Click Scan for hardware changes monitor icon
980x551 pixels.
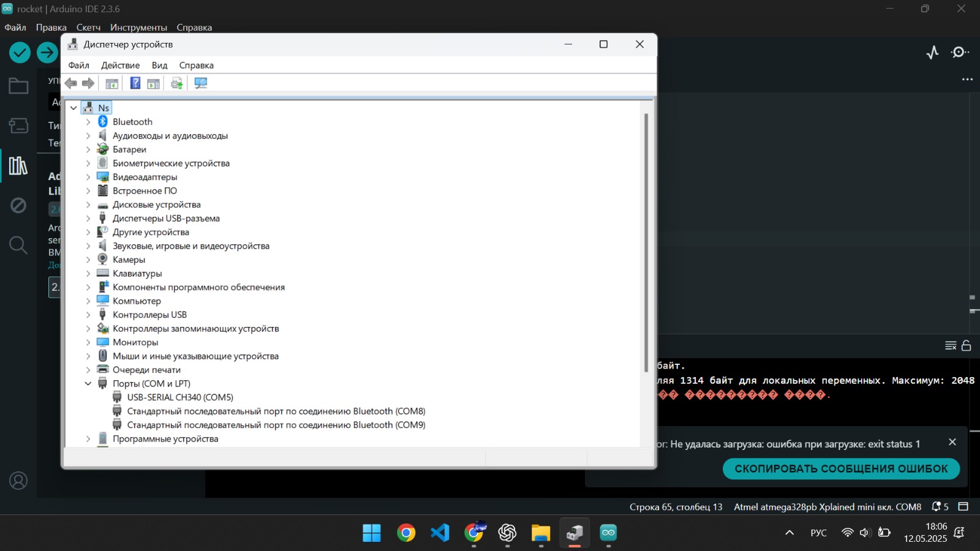(x=201, y=83)
